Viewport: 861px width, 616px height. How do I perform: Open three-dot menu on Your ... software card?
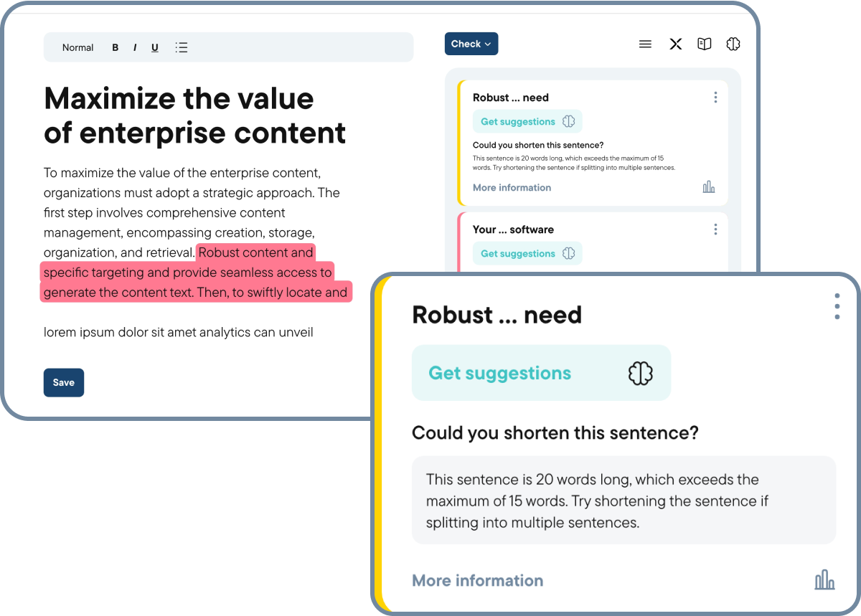(x=715, y=229)
